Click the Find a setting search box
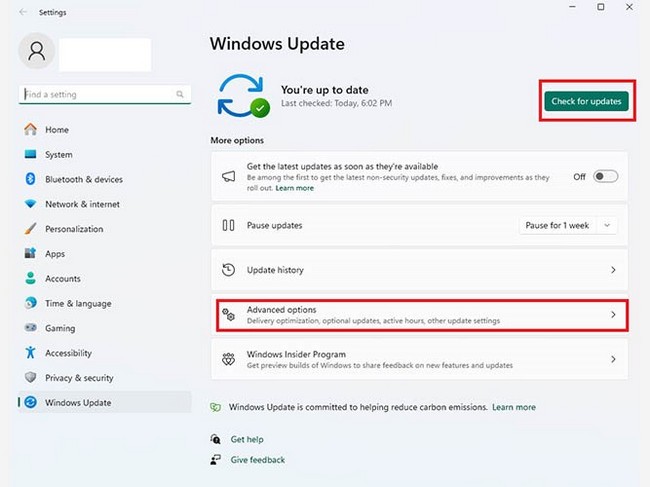 click(105, 94)
